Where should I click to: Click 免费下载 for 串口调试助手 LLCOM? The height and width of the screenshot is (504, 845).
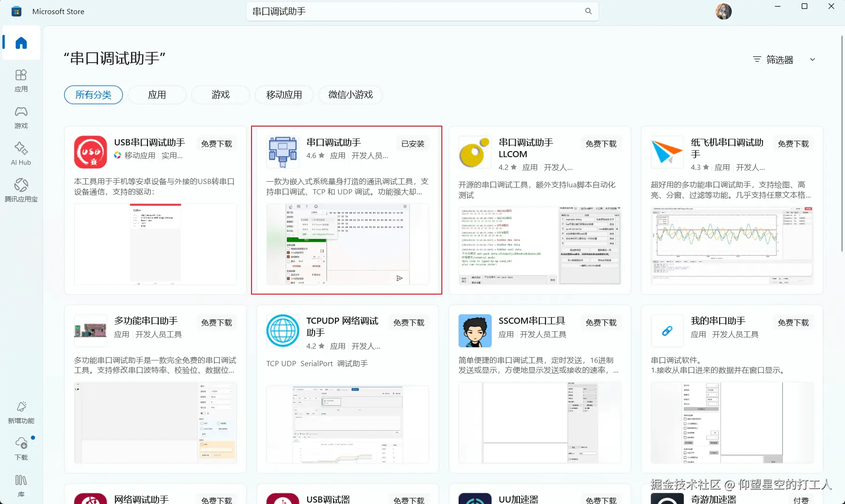click(601, 144)
